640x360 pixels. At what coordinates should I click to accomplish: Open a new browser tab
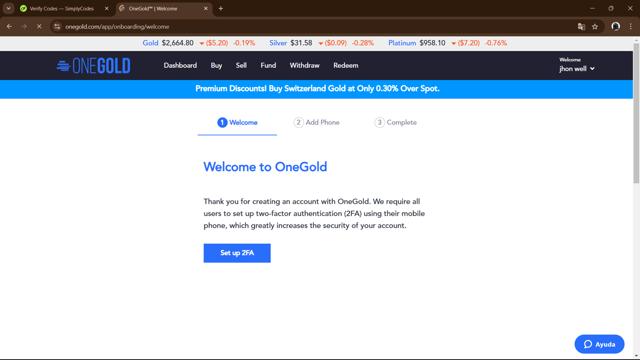pos(221,8)
